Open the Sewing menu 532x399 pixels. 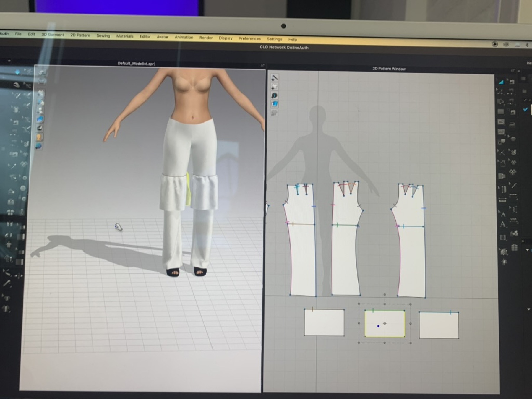coord(103,36)
